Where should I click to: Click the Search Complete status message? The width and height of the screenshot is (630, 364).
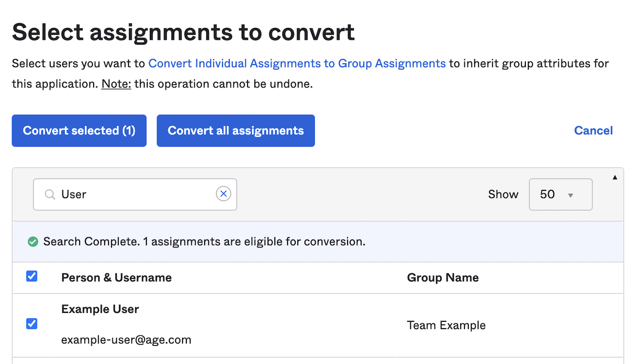204,242
